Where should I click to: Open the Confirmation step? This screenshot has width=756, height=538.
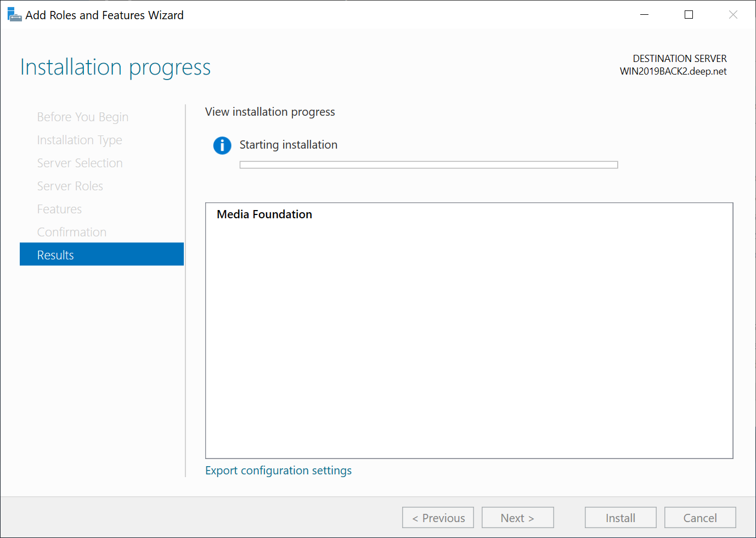click(72, 232)
